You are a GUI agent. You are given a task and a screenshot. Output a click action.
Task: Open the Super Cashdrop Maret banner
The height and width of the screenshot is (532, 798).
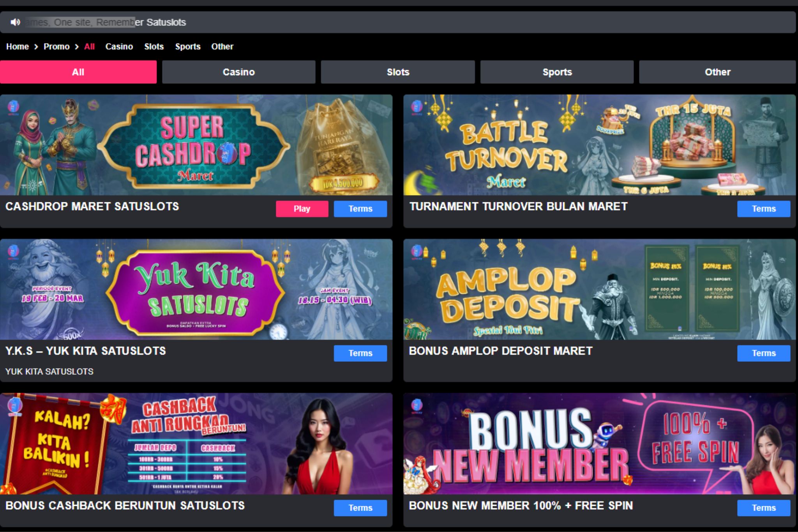[x=196, y=145]
